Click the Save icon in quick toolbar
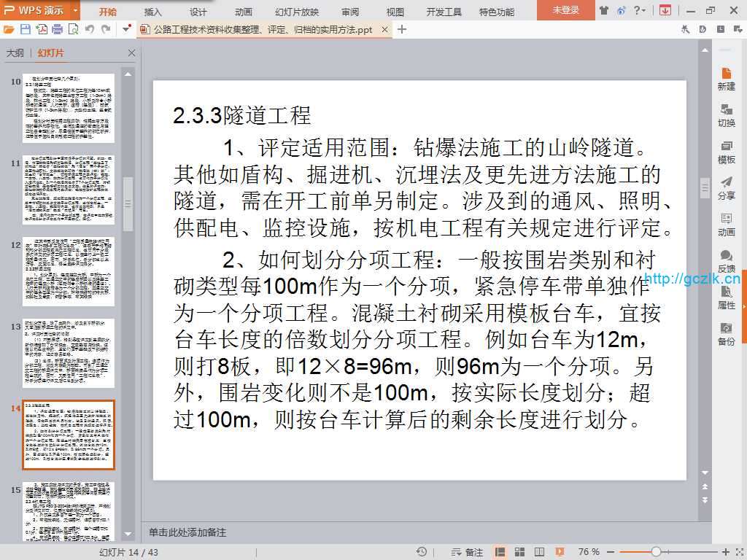Image resolution: width=747 pixels, height=560 pixels. pyautogui.click(x=26, y=29)
